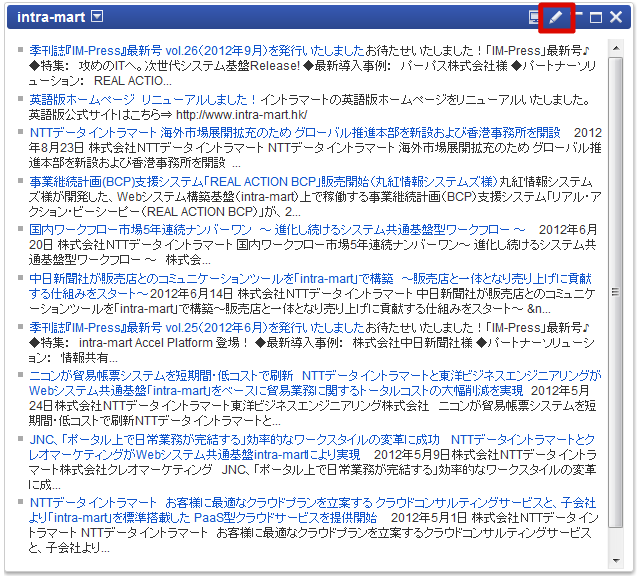Open 中日新聞社が販売店との news link

(x=310, y=286)
